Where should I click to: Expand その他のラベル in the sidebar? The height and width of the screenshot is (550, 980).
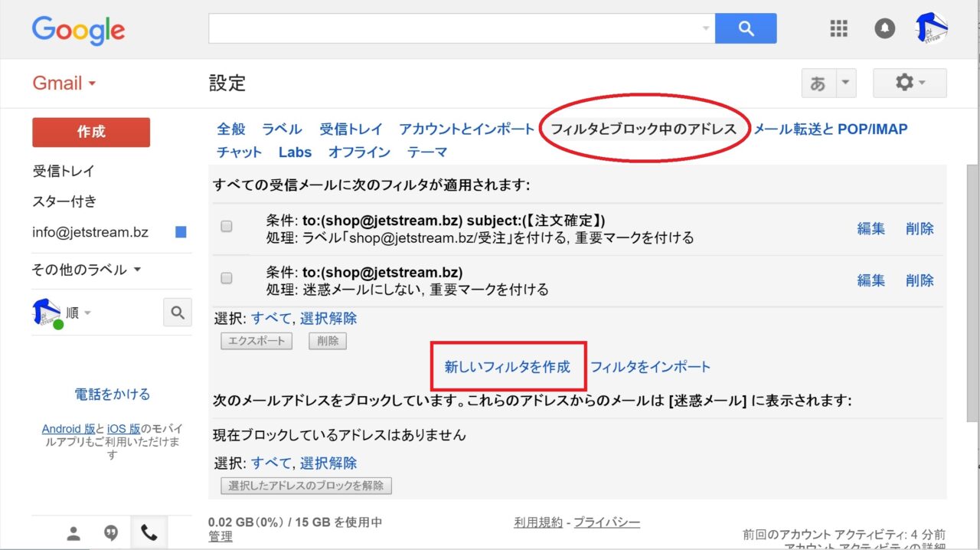pyautogui.click(x=87, y=270)
